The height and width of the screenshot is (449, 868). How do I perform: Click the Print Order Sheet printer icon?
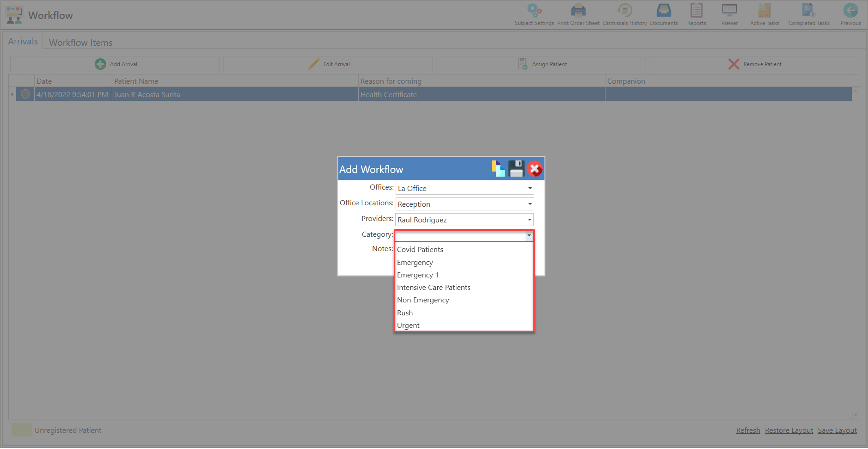pyautogui.click(x=578, y=10)
